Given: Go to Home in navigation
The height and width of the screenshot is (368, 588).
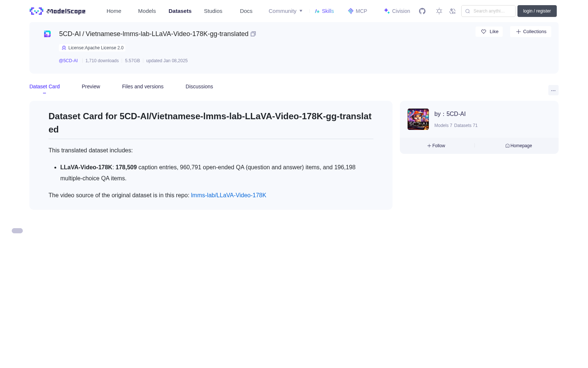Looking at the screenshot, I should 114,11.
